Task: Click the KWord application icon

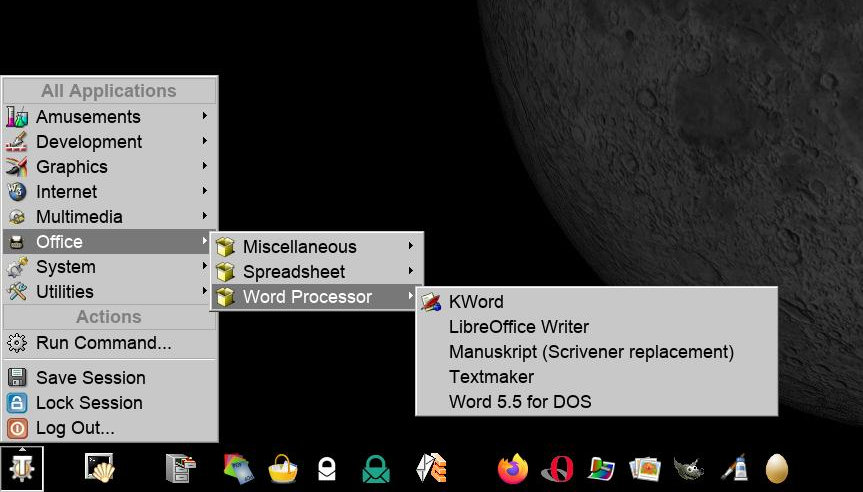Action: (432, 302)
